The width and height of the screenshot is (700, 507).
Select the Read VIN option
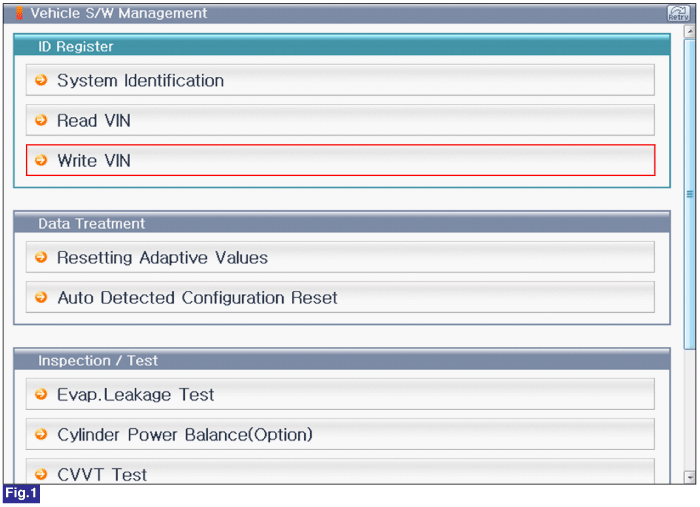tap(340, 120)
